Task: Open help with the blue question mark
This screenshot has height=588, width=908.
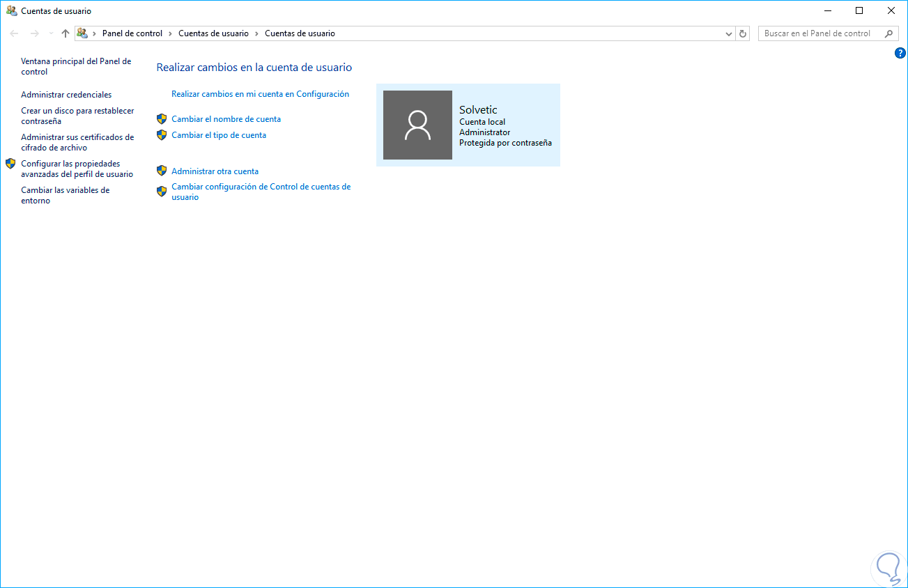Action: 900,53
